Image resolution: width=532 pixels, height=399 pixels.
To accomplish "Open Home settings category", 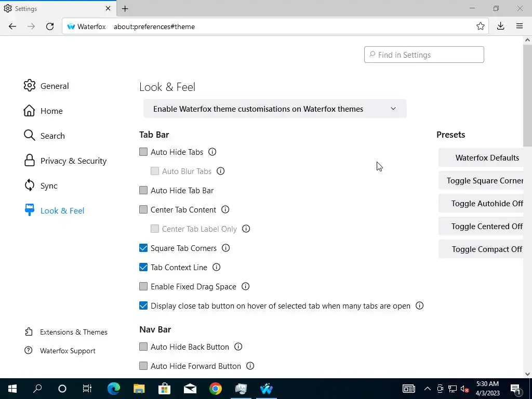I will [x=43, y=111].
